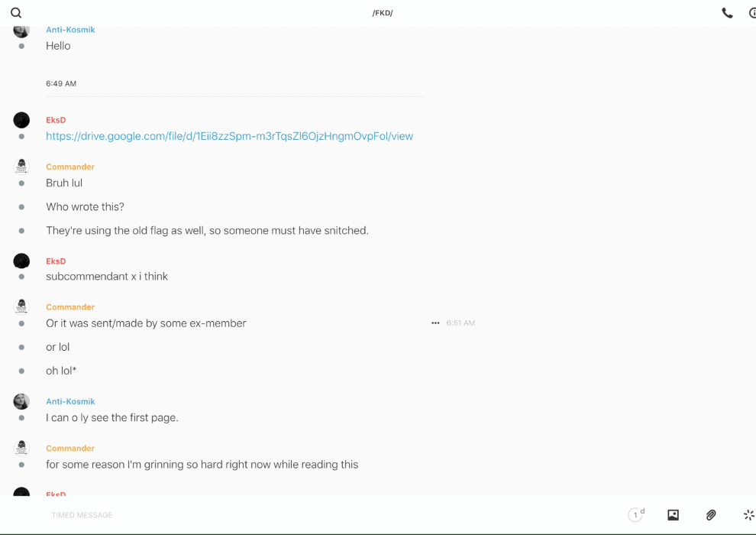Click EksD's avatar beside "subcommendant x" message
The height and width of the screenshot is (535, 756).
tap(21, 261)
